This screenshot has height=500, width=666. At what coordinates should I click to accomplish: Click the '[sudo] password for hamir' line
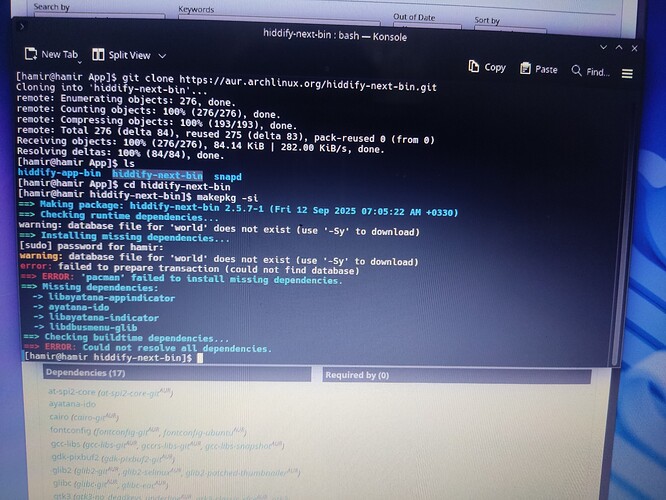91,247
